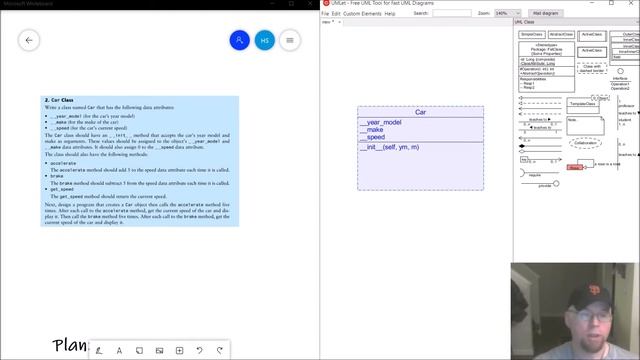Open the Edit menu in UMLet
This screenshot has height=360, width=640.
pyautogui.click(x=336, y=13)
